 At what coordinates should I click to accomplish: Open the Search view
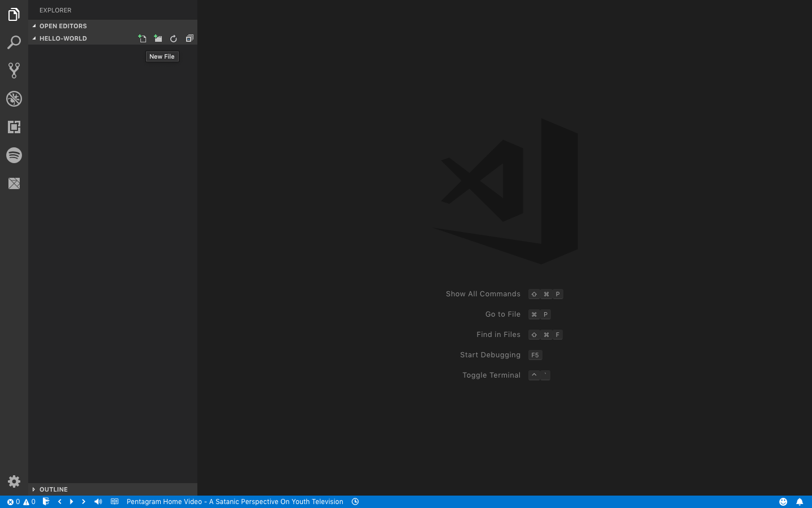point(14,42)
